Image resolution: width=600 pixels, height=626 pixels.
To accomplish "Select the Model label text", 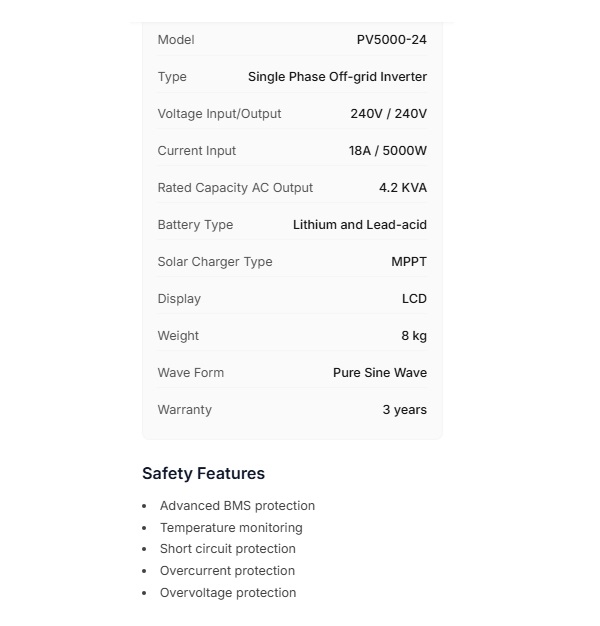I will click(x=176, y=40).
